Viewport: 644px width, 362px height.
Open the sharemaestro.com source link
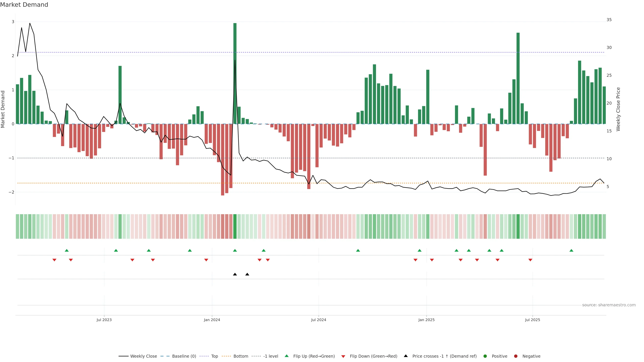pos(609,305)
